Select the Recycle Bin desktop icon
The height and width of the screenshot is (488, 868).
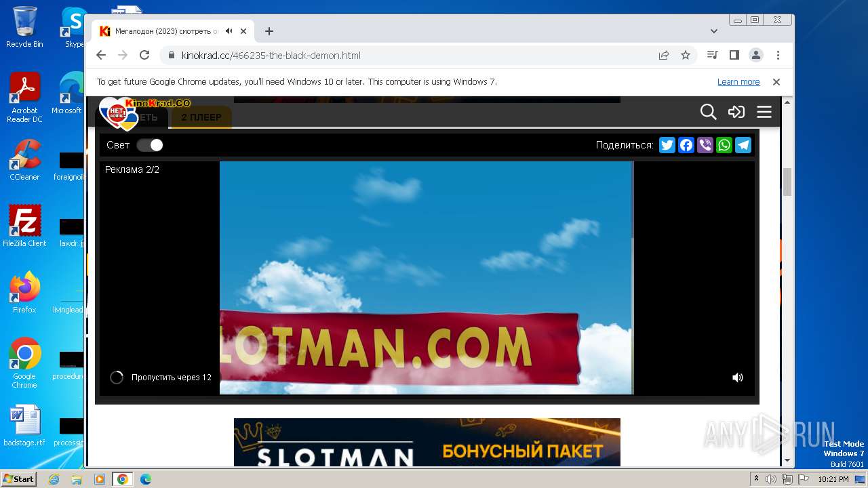click(x=24, y=27)
